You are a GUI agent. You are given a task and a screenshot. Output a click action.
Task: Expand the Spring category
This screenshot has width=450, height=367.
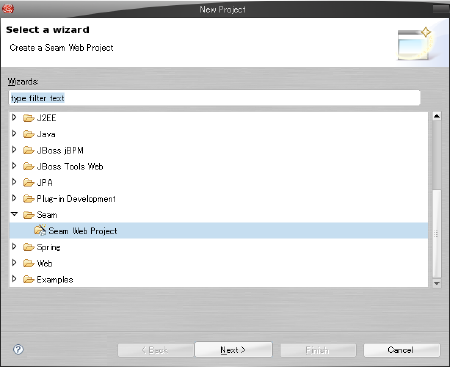click(14, 247)
